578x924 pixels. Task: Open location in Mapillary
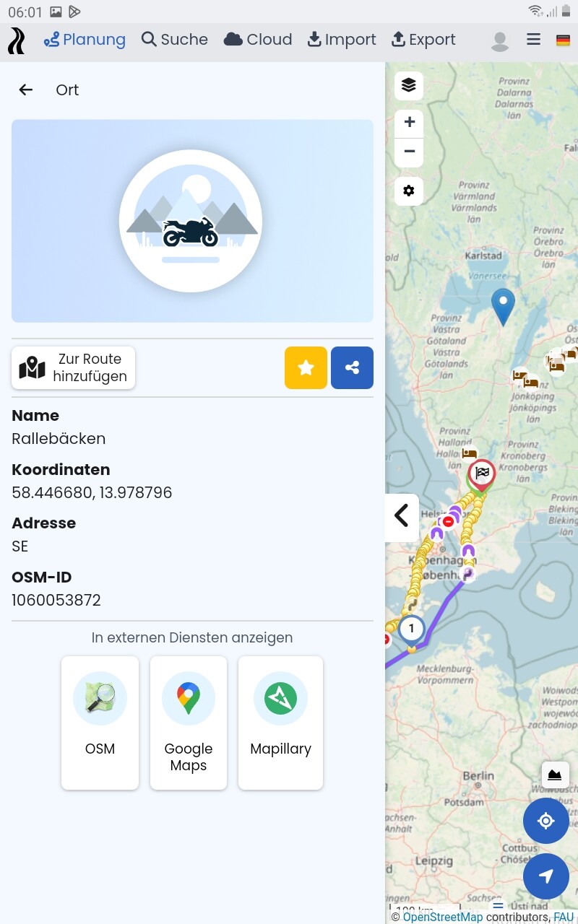[x=280, y=723]
